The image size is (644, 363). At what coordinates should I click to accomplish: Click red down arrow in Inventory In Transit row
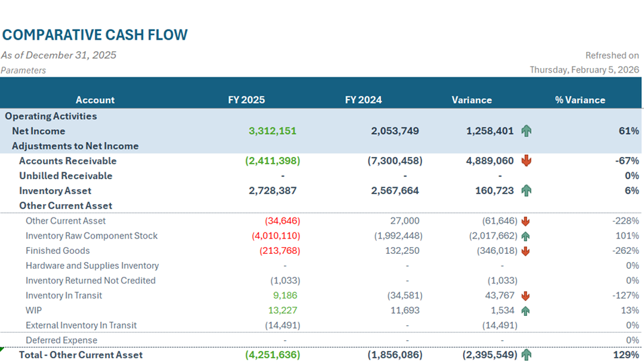(x=526, y=296)
